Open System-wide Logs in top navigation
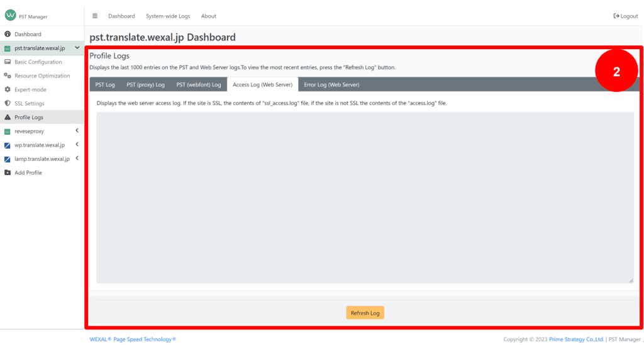644x345 pixels. point(168,16)
